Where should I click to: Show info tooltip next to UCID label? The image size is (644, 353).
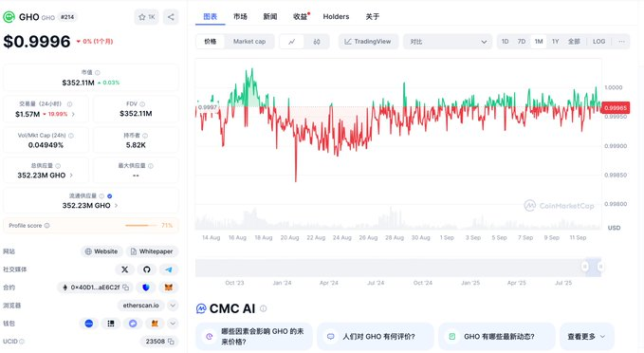click(22, 342)
